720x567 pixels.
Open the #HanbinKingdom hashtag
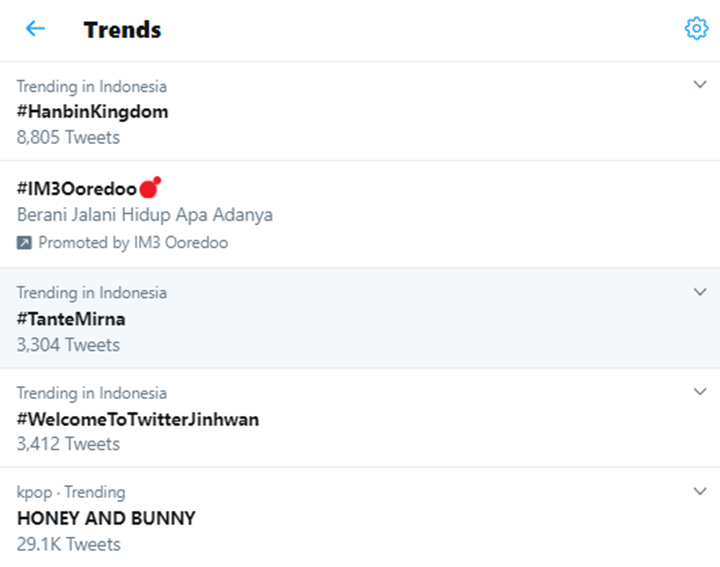(92, 111)
